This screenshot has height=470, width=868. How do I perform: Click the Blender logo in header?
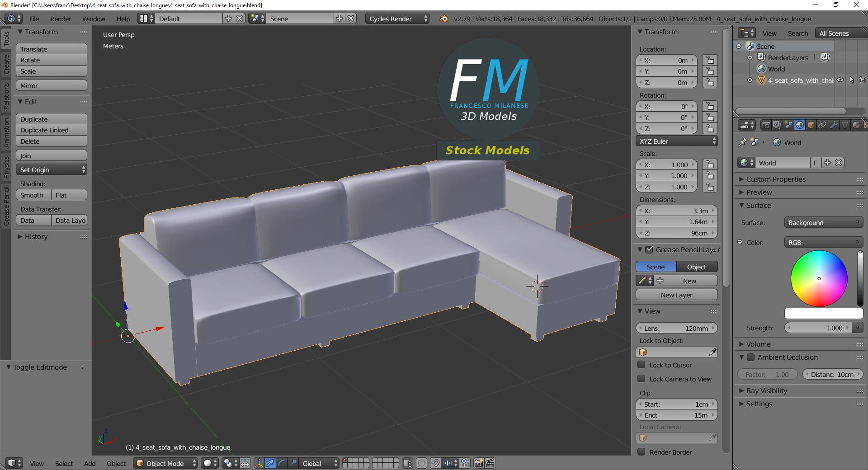pyautogui.click(x=444, y=19)
